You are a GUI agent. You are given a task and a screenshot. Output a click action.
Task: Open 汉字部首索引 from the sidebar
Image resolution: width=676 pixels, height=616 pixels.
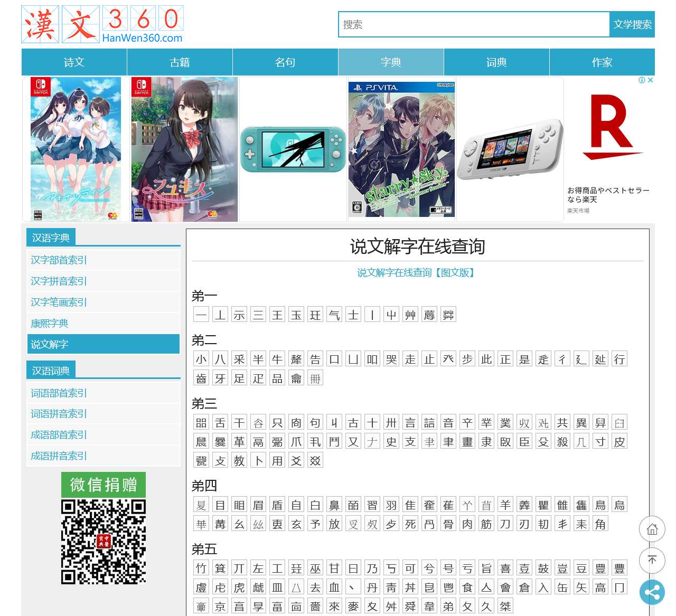point(58,260)
